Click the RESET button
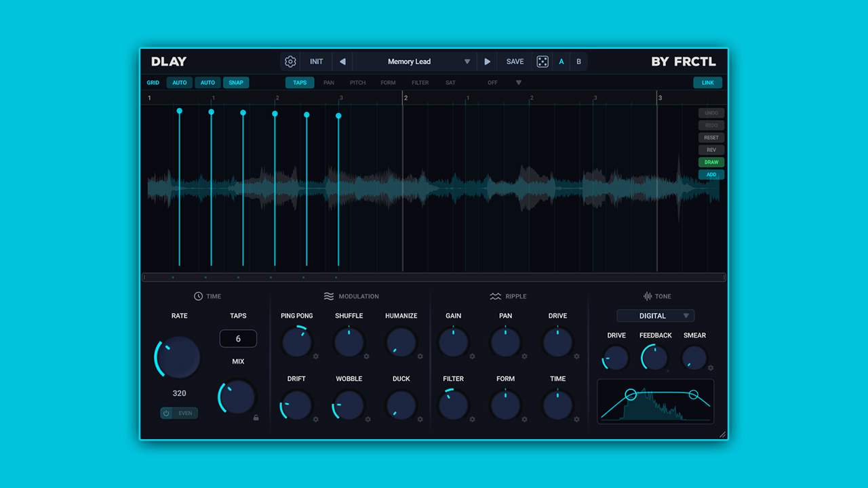The width and height of the screenshot is (868, 488). [711, 138]
